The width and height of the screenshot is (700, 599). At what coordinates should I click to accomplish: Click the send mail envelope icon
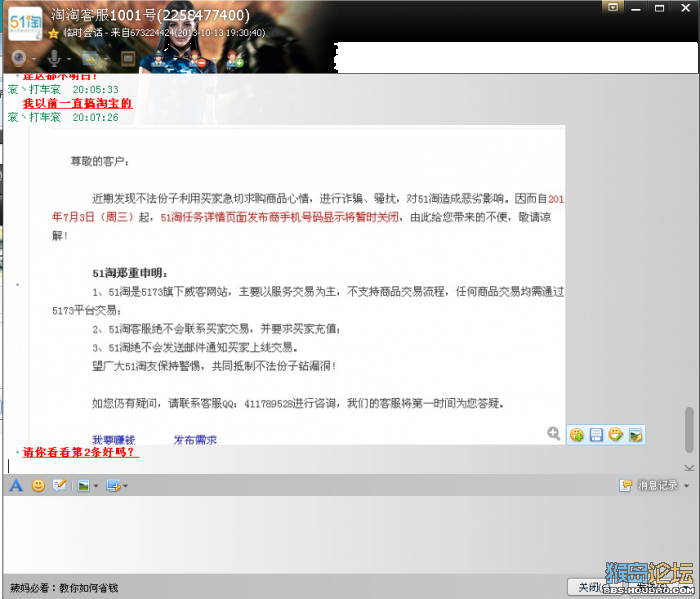click(128, 58)
